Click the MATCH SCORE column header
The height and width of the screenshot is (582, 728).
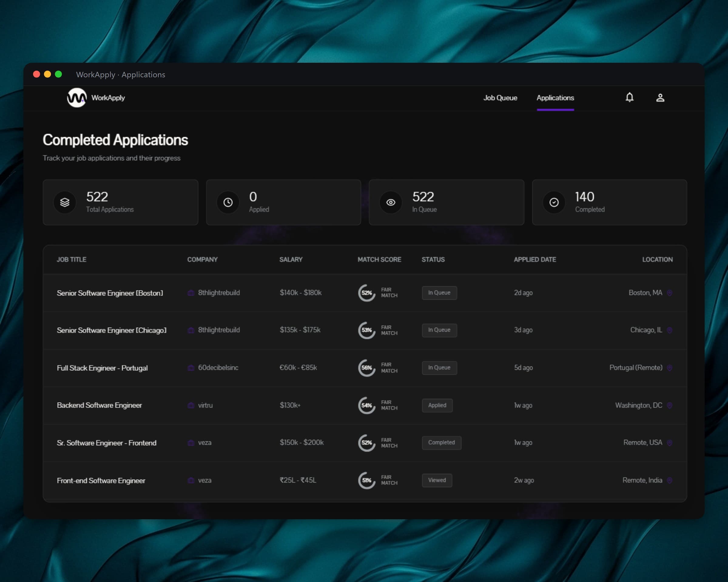tap(379, 259)
